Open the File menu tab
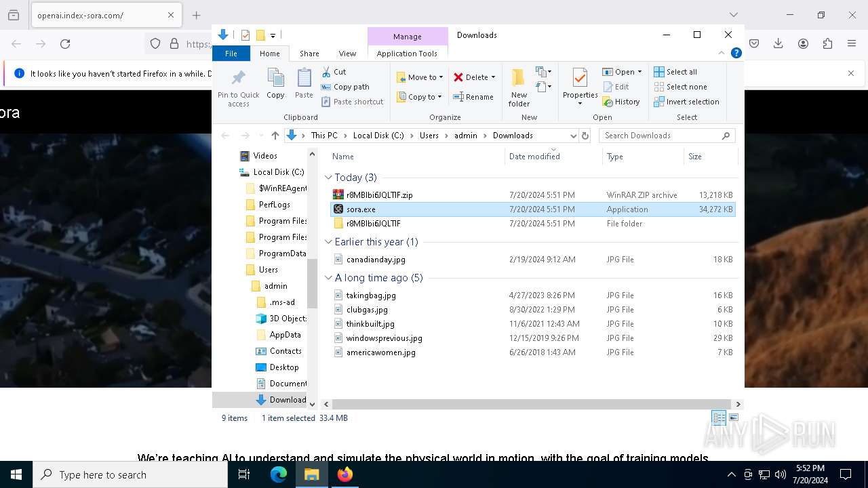Screen dimensions: 868x488 [x=231, y=54]
